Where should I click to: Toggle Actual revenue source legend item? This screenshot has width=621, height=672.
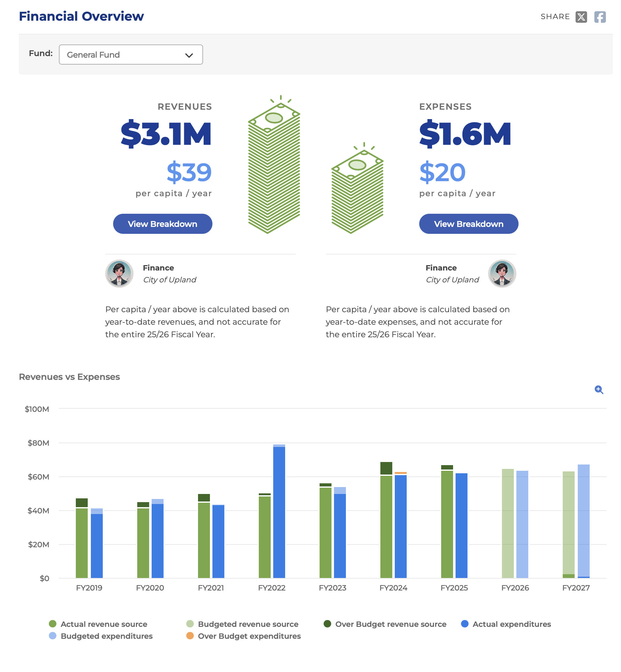coord(98,624)
